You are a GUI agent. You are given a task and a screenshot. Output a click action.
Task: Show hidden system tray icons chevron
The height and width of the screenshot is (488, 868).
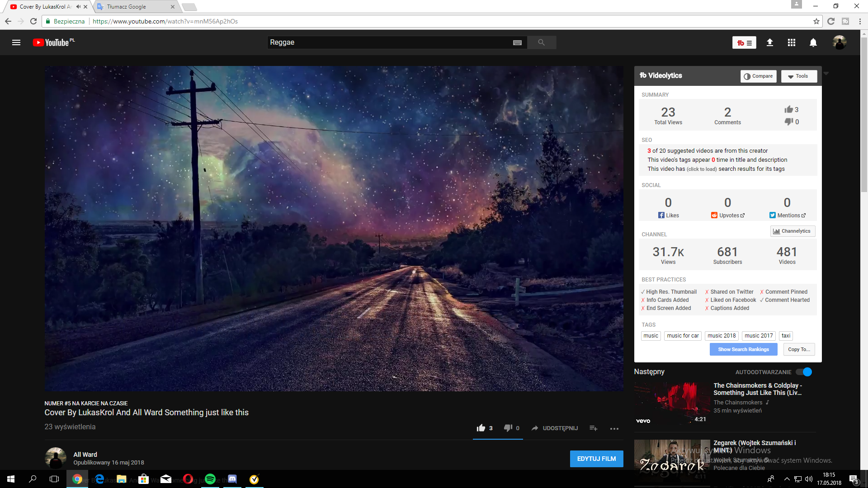pos(787,479)
